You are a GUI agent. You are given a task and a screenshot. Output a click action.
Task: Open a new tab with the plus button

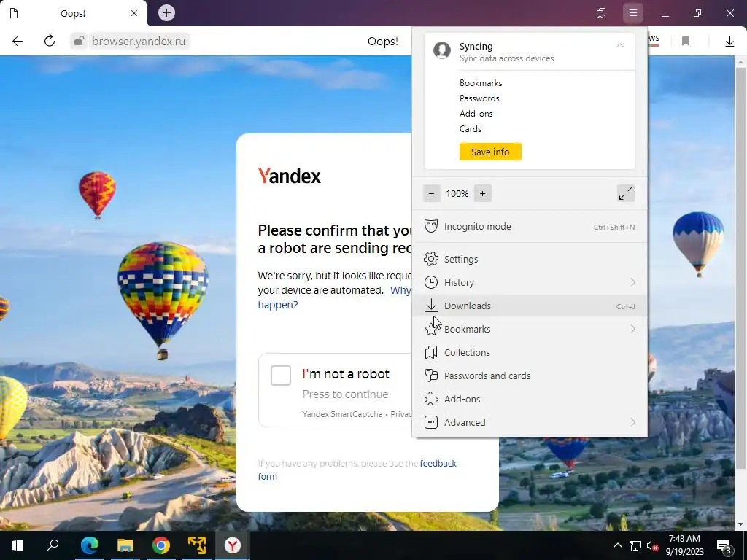coord(166,13)
